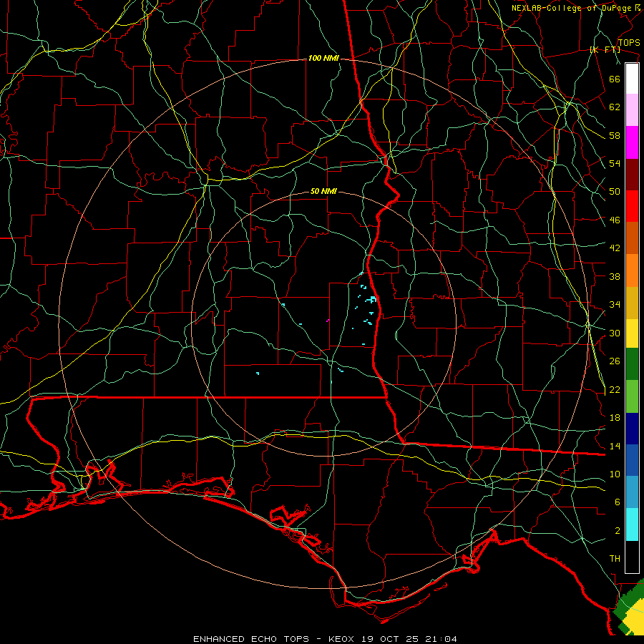Click the K FT units label

[x=605, y=50]
